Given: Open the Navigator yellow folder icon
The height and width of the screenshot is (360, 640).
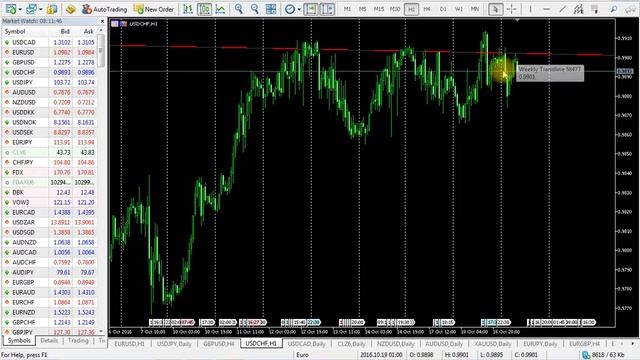Looking at the screenshot, I should point(71,9).
